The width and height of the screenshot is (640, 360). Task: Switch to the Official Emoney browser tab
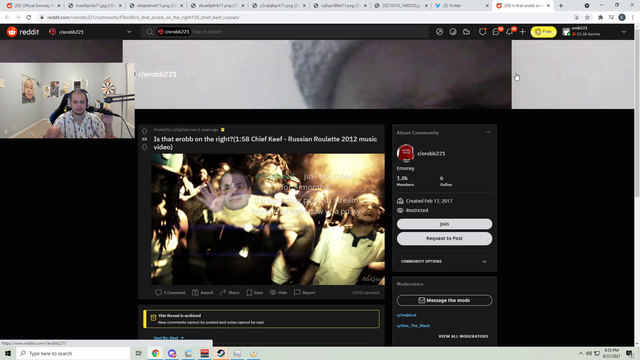33,6
